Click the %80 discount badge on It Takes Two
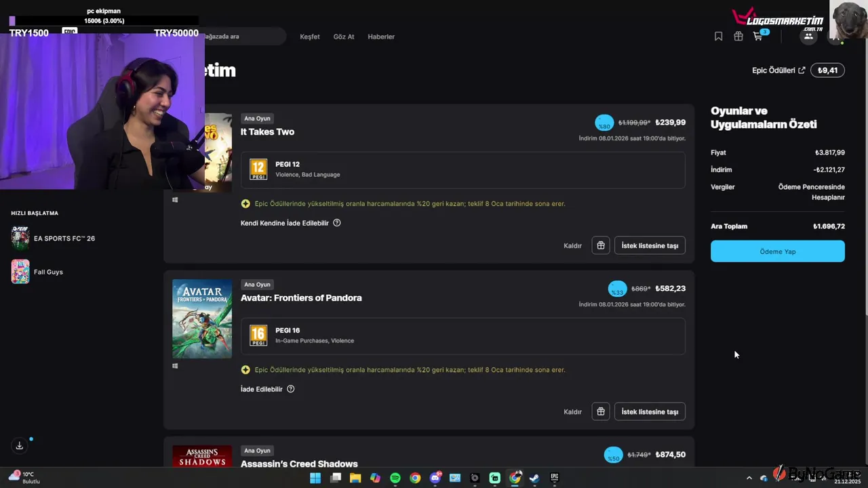The width and height of the screenshot is (868, 488). pos(604,123)
